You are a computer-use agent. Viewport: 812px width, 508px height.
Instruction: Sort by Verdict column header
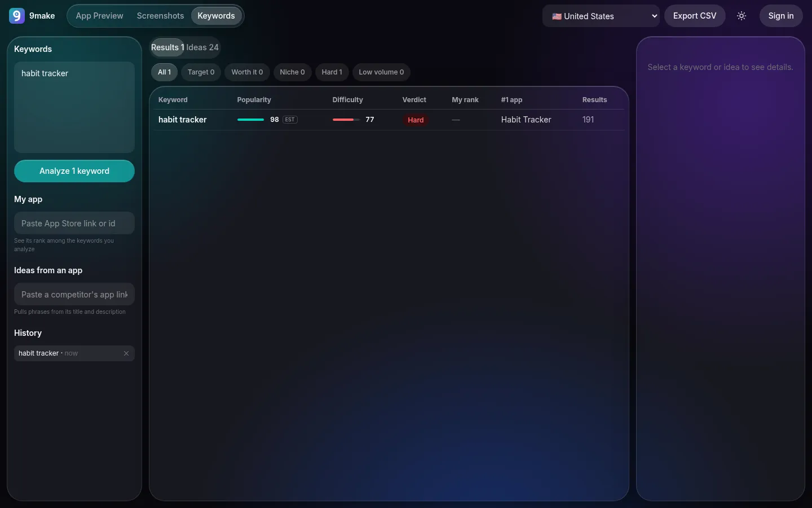(x=414, y=100)
